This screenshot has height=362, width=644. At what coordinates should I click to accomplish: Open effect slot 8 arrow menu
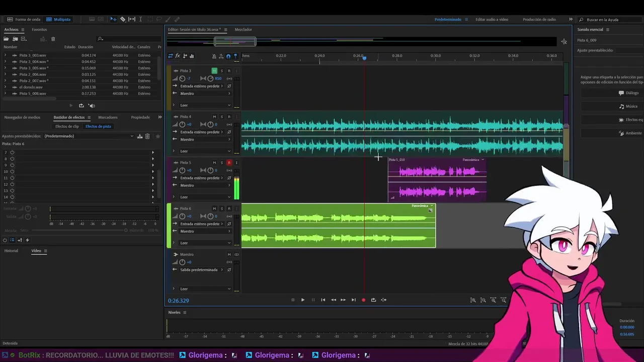click(153, 159)
